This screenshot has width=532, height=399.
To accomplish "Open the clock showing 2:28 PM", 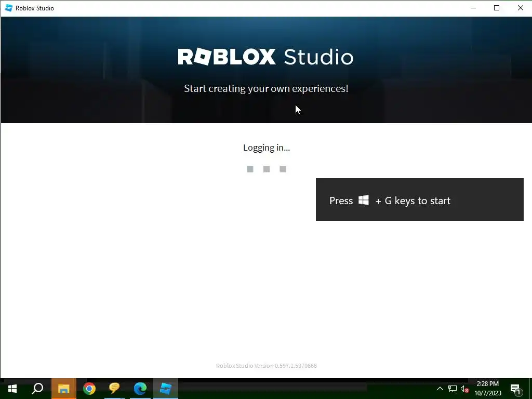I will 487,389.
